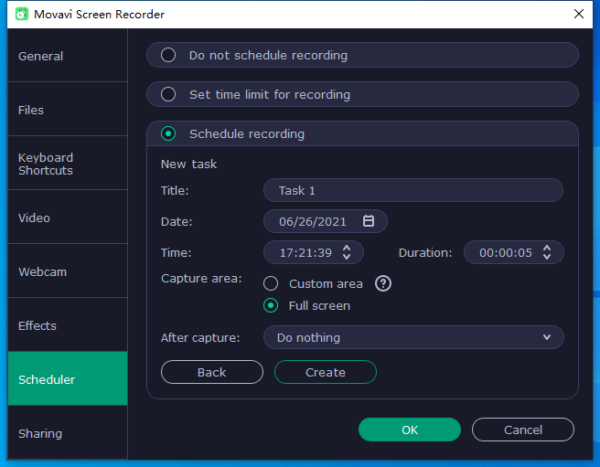
Task: Confirm settings with OK button
Action: 409,430
